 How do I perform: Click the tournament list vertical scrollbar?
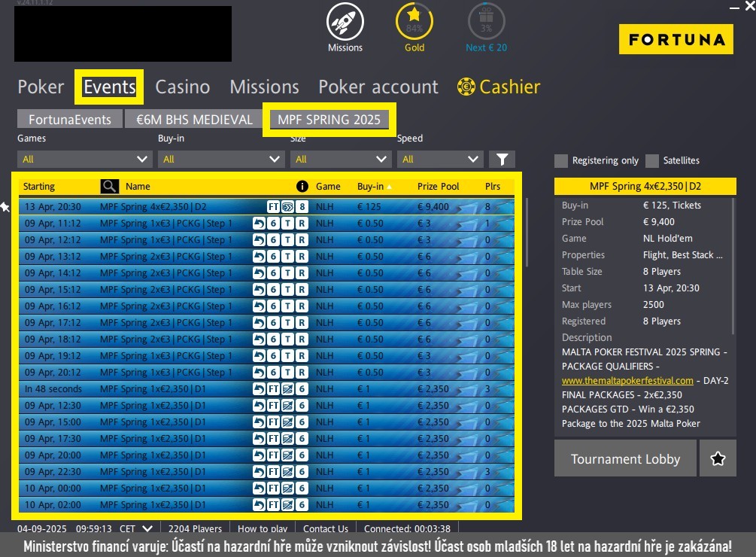pyautogui.click(x=527, y=232)
